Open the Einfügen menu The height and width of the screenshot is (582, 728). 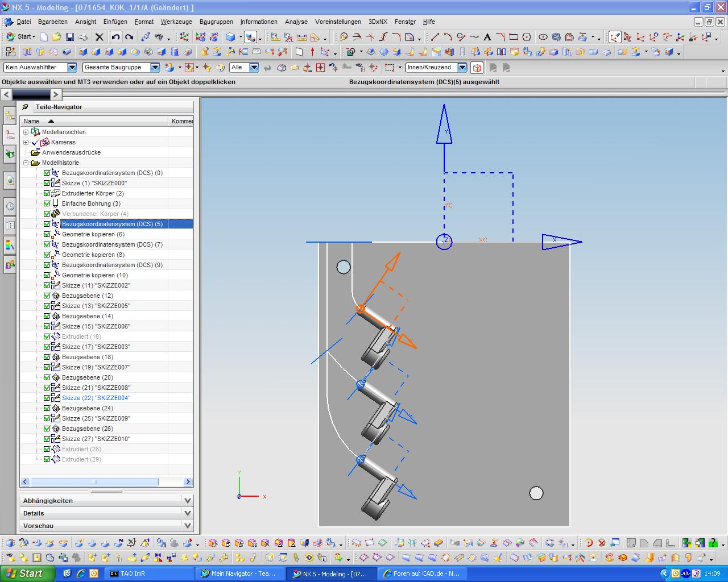coord(115,22)
